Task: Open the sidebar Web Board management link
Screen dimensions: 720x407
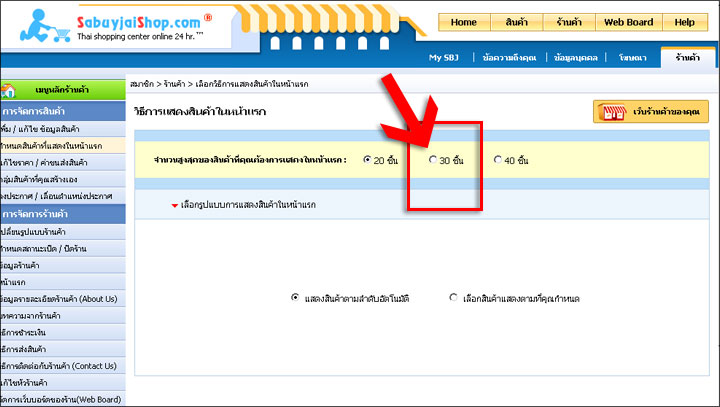Action: click(x=62, y=400)
